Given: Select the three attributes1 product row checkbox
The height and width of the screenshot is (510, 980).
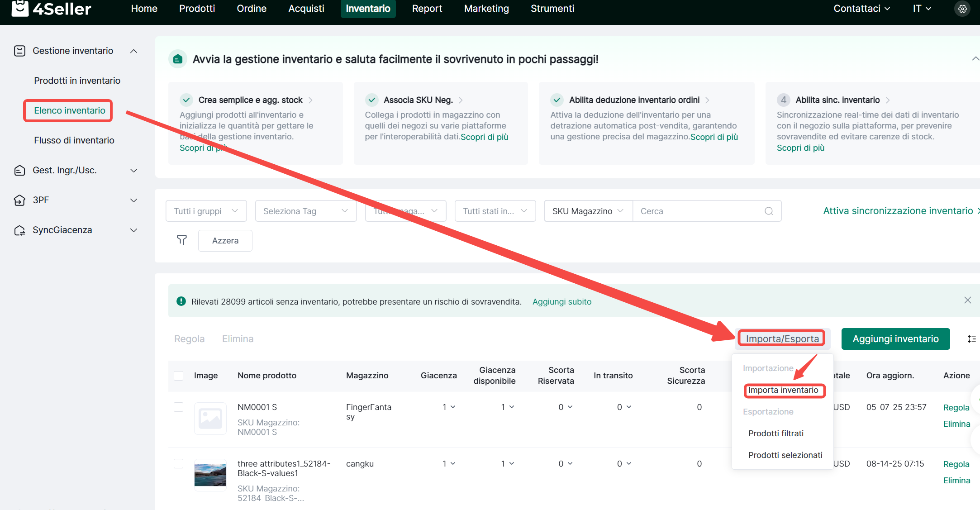Looking at the screenshot, I should click(179, 463).
